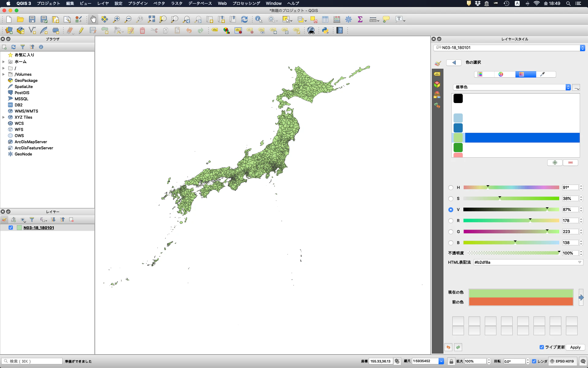588x368 pixels.
Task: Click the Apply button
Action: pyautogui.click(x=575, y=347)
